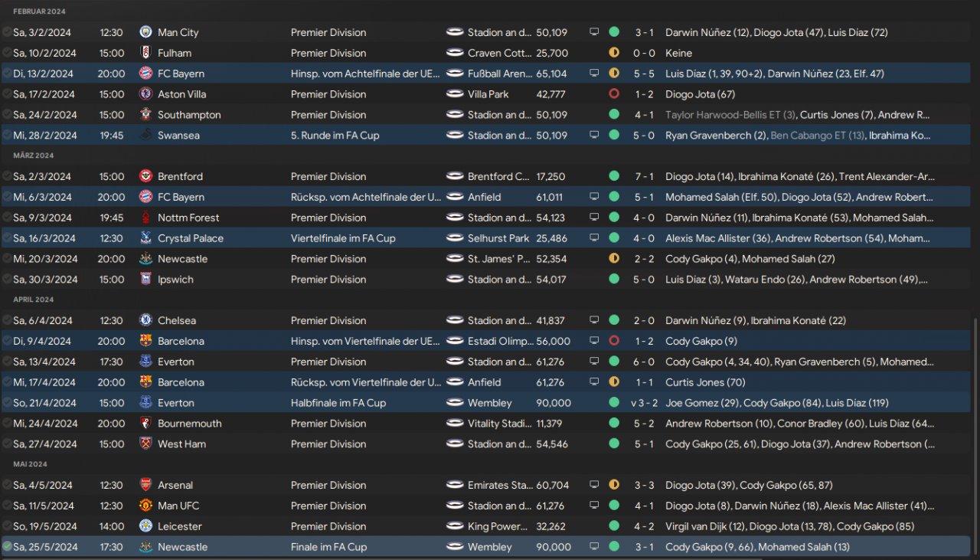Tick the circle left of Sa, 24/2/2024

tap(7, 115)
